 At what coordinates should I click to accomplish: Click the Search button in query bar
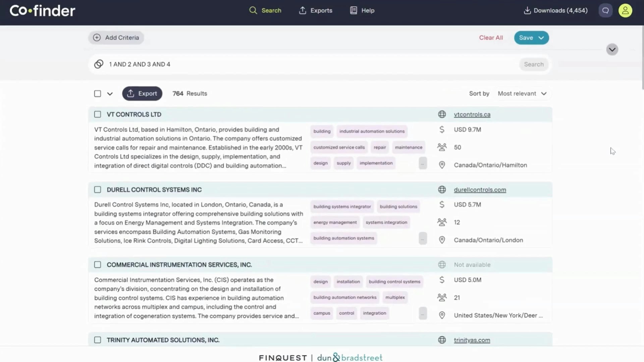click(x=534, y=64)
